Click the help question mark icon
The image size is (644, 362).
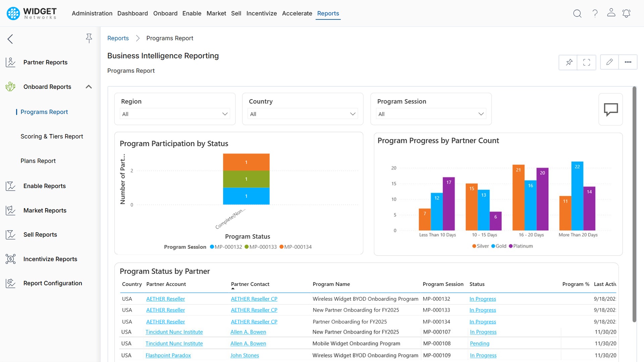pyautogui.click(x=595, y=13)
